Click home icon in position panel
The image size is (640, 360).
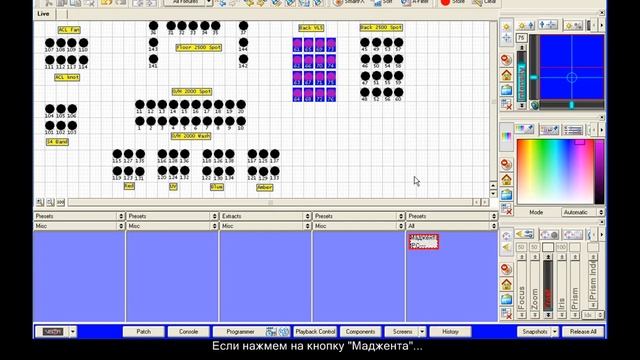click(507, 75)
